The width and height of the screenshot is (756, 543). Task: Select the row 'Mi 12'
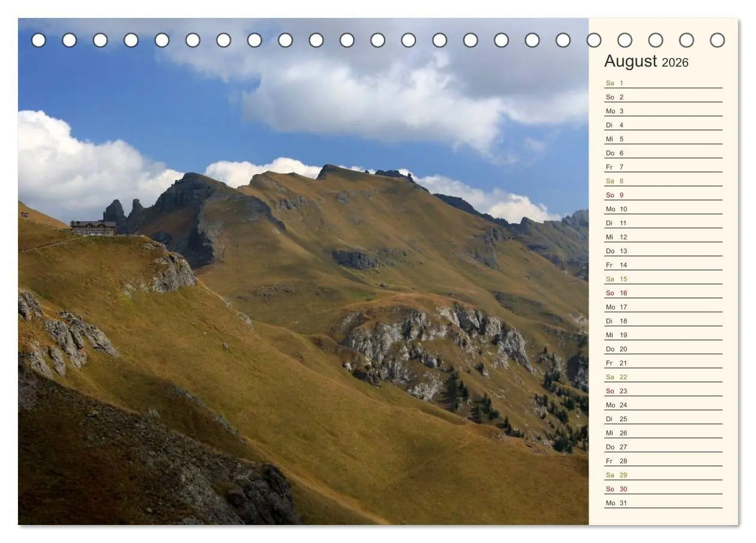(x=663, y=237)
